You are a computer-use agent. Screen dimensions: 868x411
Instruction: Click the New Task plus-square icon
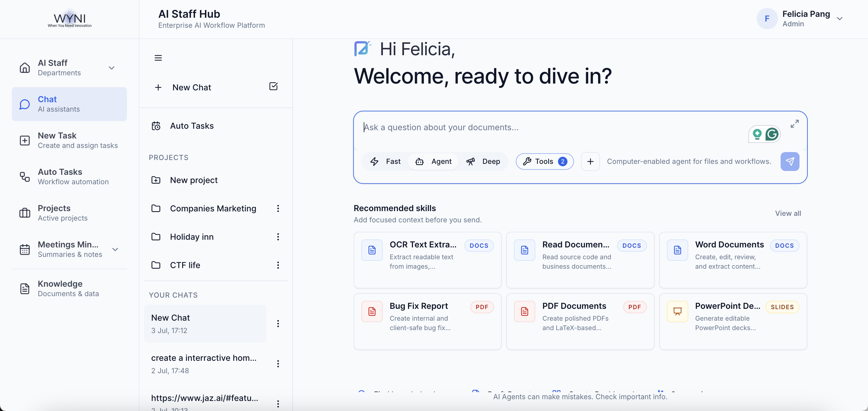click(25, 141)
